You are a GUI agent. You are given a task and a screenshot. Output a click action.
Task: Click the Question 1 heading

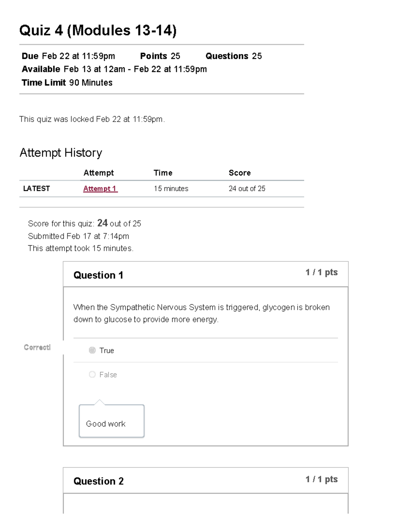[x=98, y=275]
